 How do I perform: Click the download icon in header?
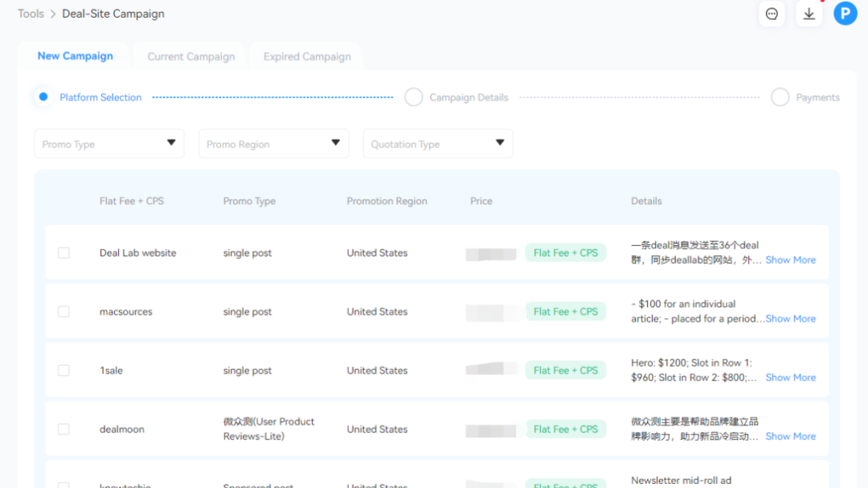point(809,14)
